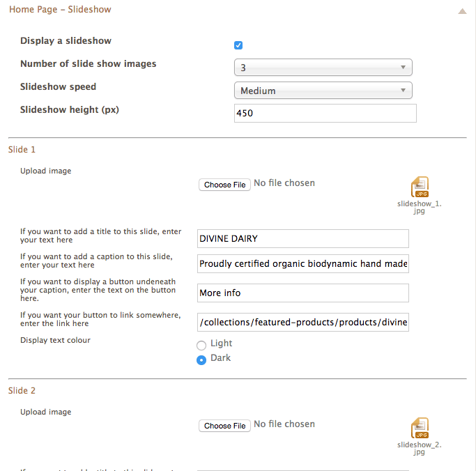Click the slideshow_2.jpg filename label

420,448
